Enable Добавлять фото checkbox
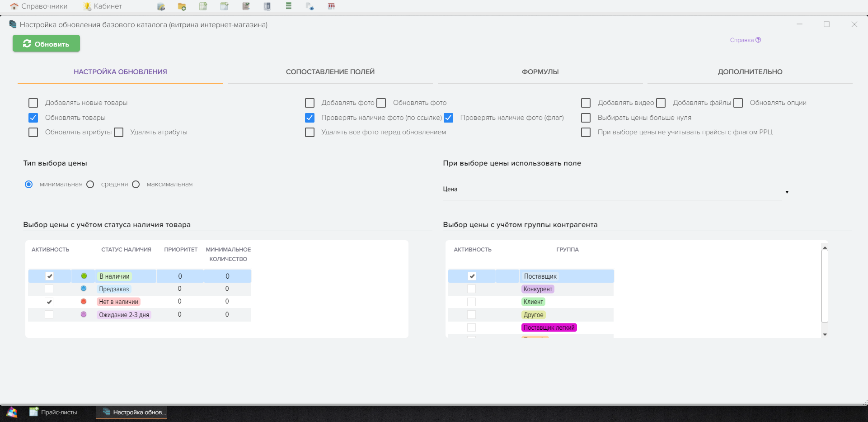 coord(310,103)
